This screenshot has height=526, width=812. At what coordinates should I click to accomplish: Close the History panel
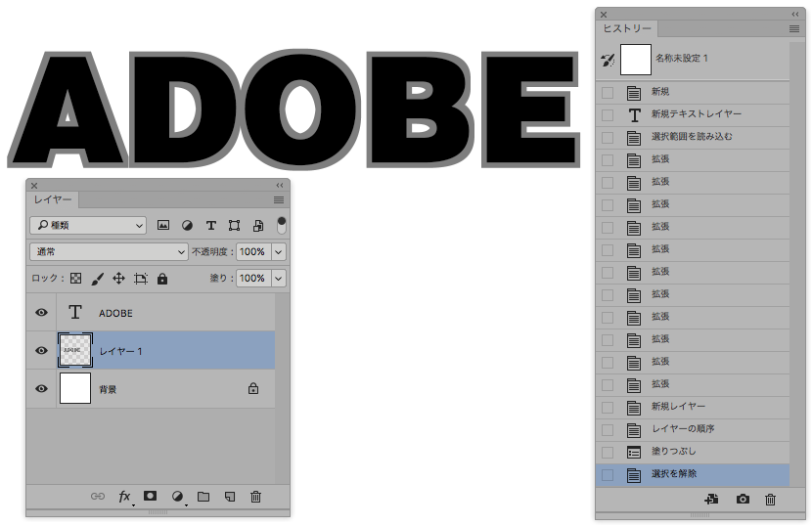coord(604,15)
